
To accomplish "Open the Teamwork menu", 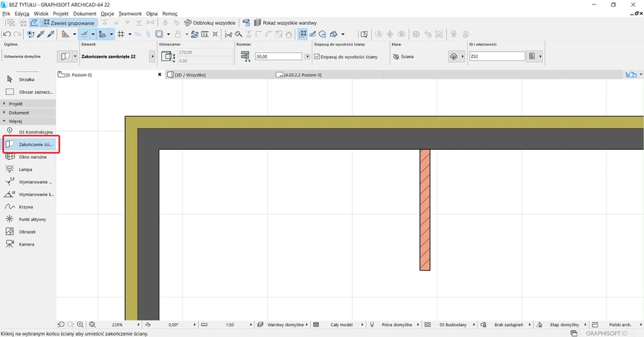I will tap(130, 13).
